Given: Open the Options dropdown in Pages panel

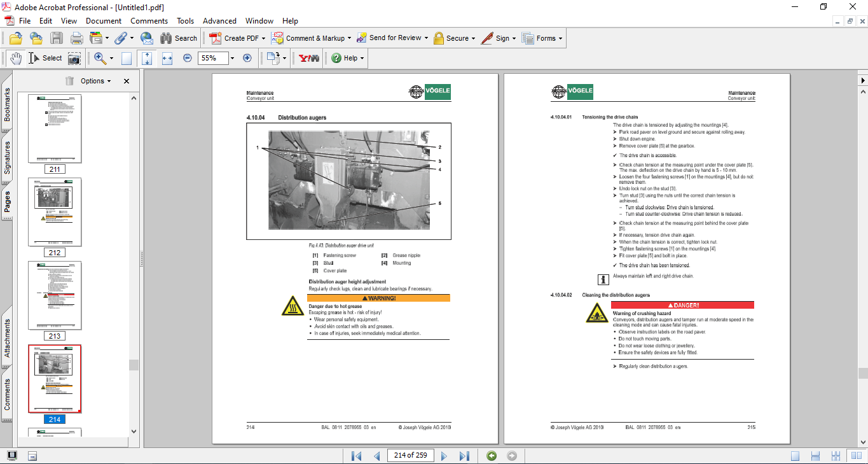Looking at the screenshot, I should coord(95,81).
